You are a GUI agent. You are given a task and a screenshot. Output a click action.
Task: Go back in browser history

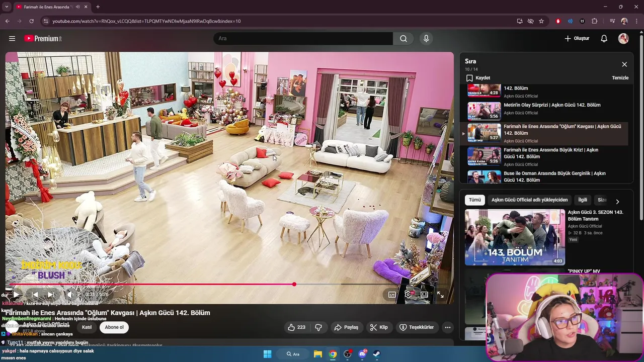7,21
